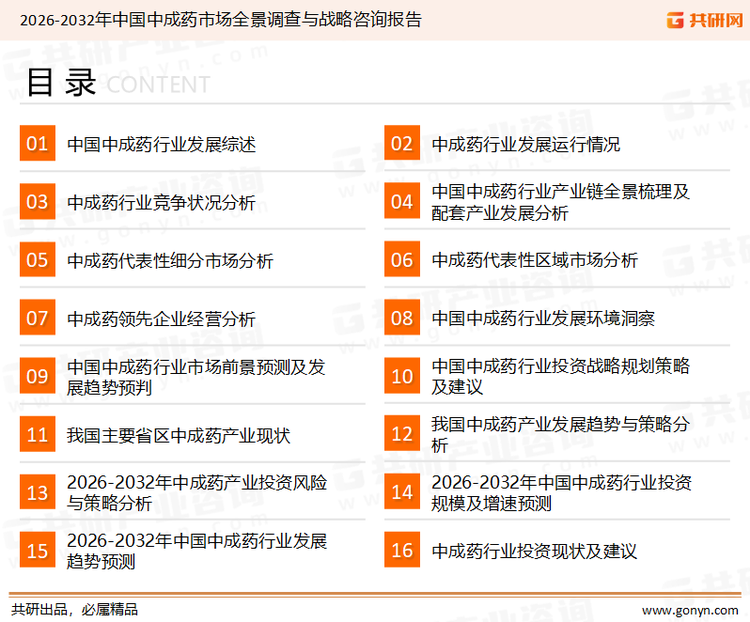This screenshot has height=622, width=750.
Task: Click the orange 11 number box
Action: pyautogui.click(x=37, y=434)
